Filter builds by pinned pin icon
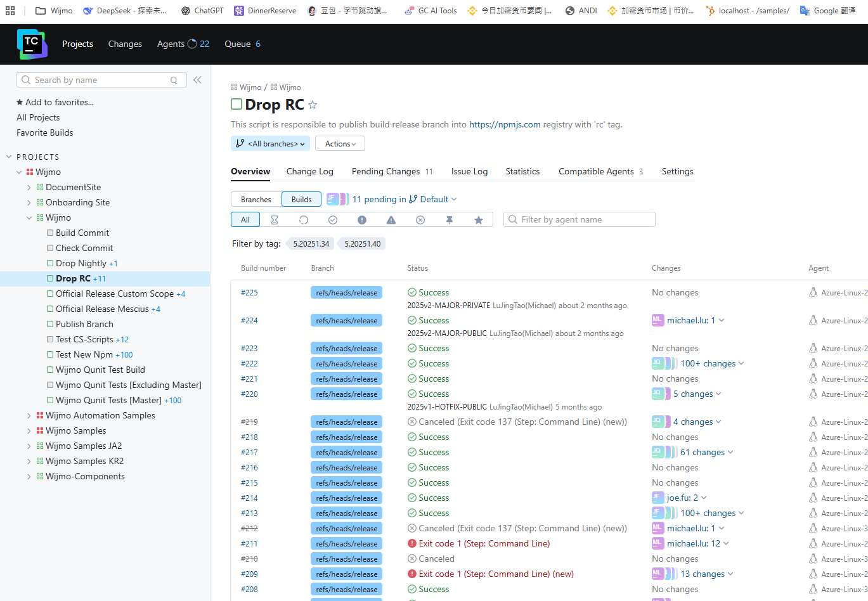The width and height of the screenshot is (868, 601). tap(450, 220)
